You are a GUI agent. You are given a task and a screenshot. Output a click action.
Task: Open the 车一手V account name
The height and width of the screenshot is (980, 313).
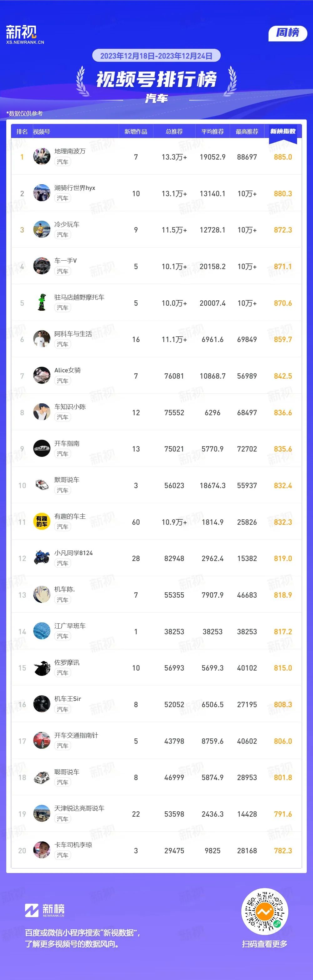(65, 261)
